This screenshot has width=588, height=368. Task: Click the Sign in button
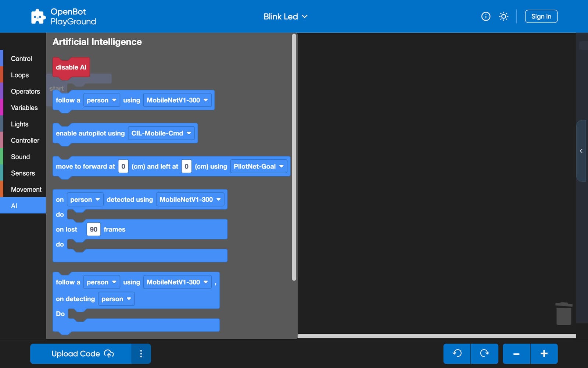point(541,17)
